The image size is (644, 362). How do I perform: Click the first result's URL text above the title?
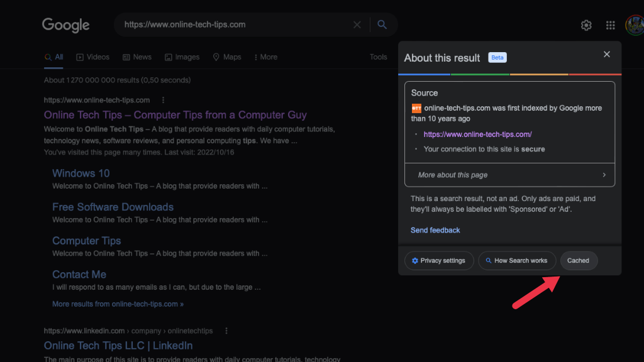(97, 100)
